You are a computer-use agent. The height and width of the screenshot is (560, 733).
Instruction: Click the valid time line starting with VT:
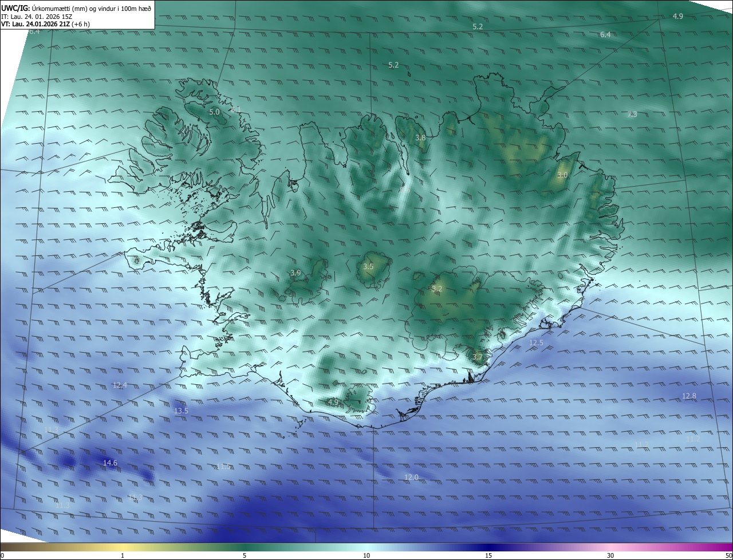click(46, 24)
